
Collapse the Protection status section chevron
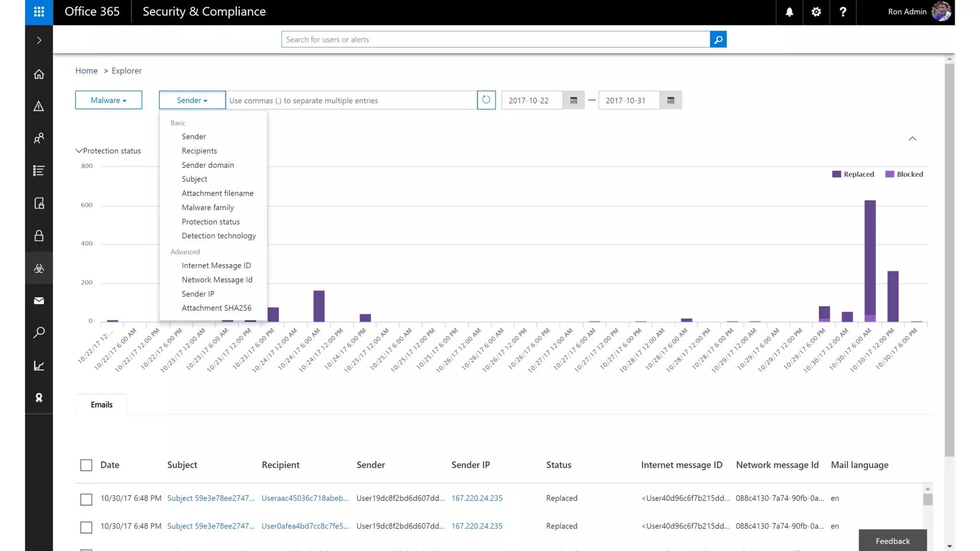(x=79, y=151)
